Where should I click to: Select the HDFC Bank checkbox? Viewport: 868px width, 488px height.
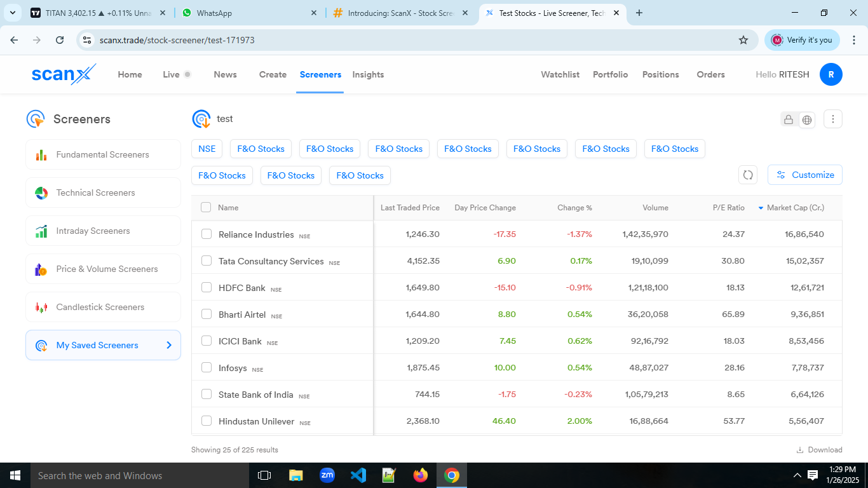pos(207,287)
